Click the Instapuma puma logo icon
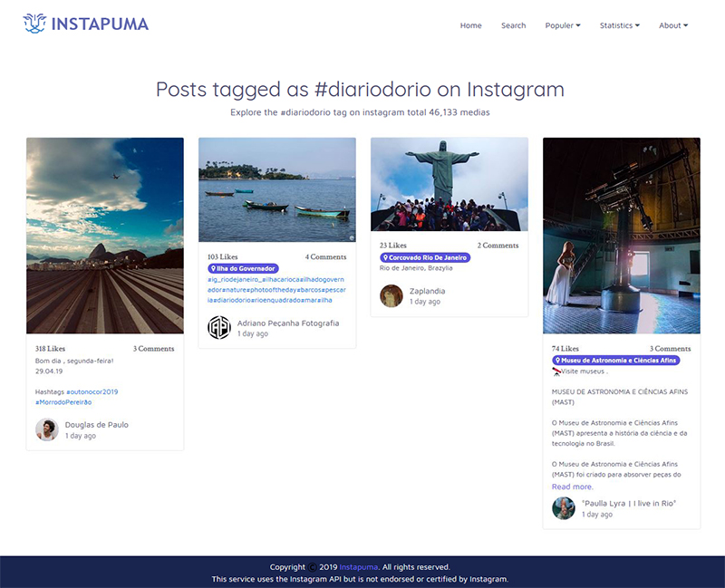The image size is (725, 588). (34, 24)
